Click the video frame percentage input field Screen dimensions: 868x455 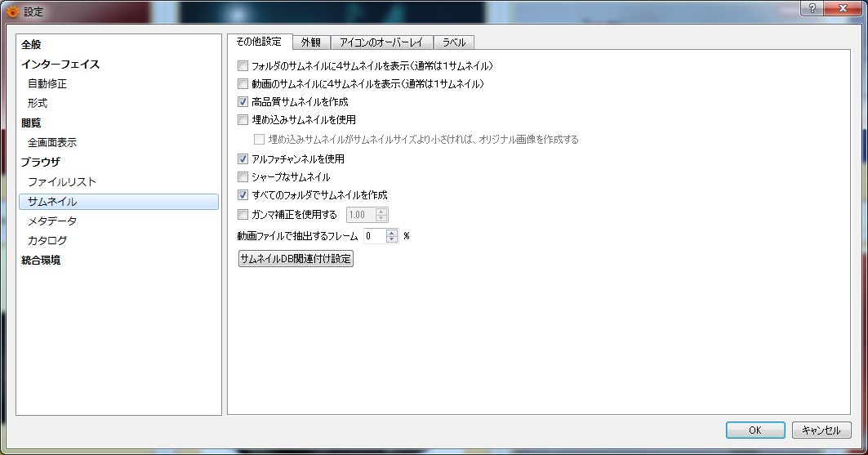click(x=375, y=236)
